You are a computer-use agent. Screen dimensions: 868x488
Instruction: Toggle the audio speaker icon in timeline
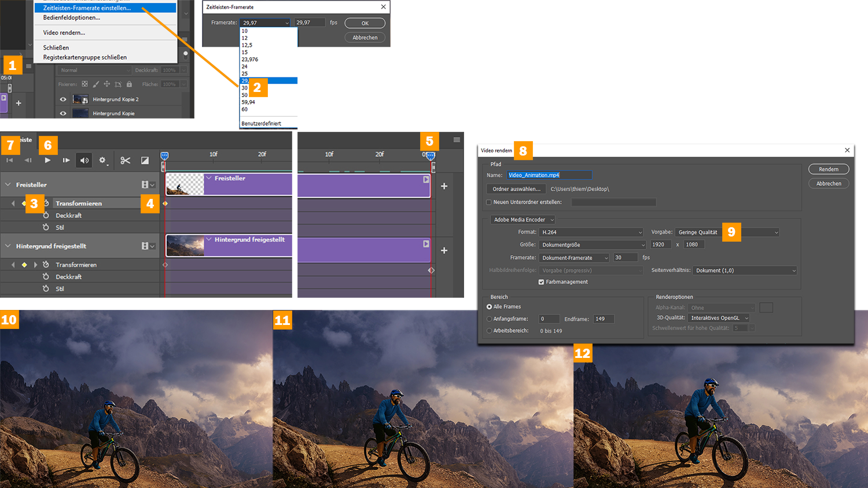coord(84,160)
